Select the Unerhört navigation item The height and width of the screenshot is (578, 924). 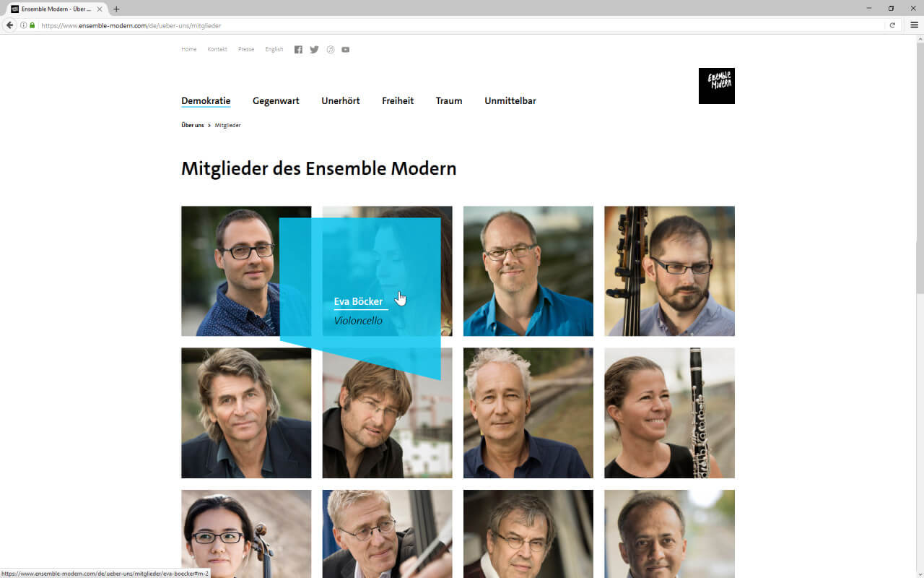tap(341, 101)
